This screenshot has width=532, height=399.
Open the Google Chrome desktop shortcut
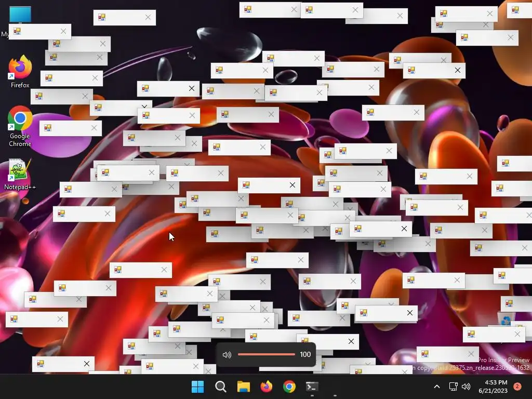20,126
